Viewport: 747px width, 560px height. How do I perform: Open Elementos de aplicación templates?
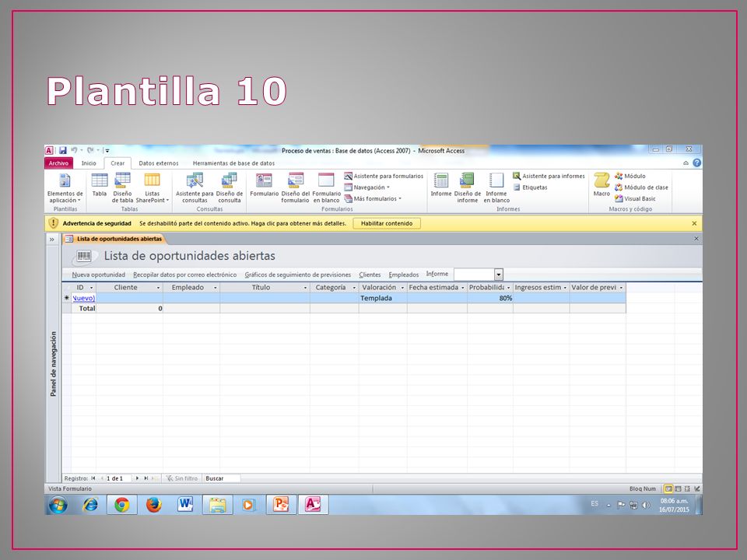click(65, 188)
